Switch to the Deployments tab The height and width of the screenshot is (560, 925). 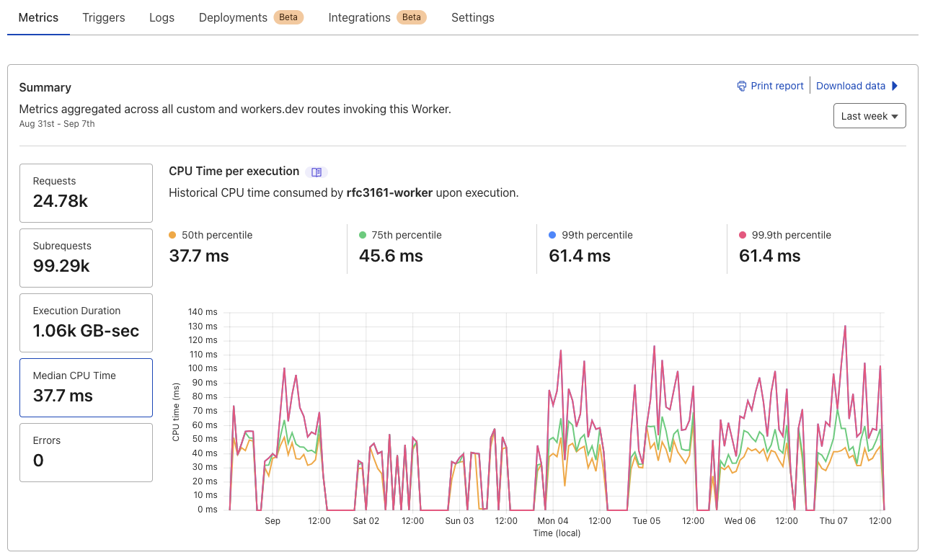point(232,17)
